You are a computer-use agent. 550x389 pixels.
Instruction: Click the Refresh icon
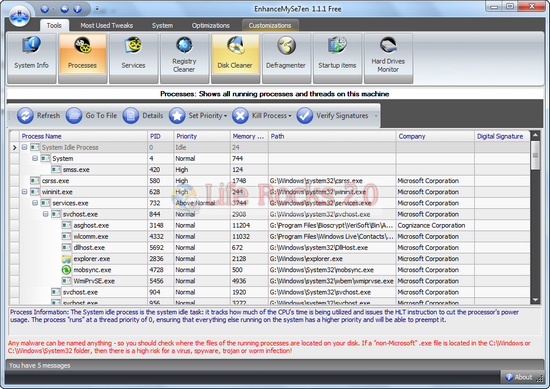[25, 115]
